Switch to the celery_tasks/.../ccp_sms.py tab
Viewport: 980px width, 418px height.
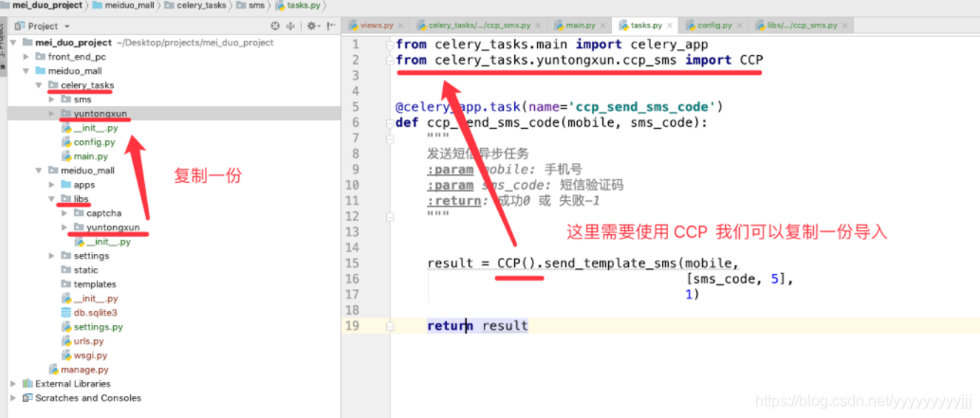click(479, 26)
